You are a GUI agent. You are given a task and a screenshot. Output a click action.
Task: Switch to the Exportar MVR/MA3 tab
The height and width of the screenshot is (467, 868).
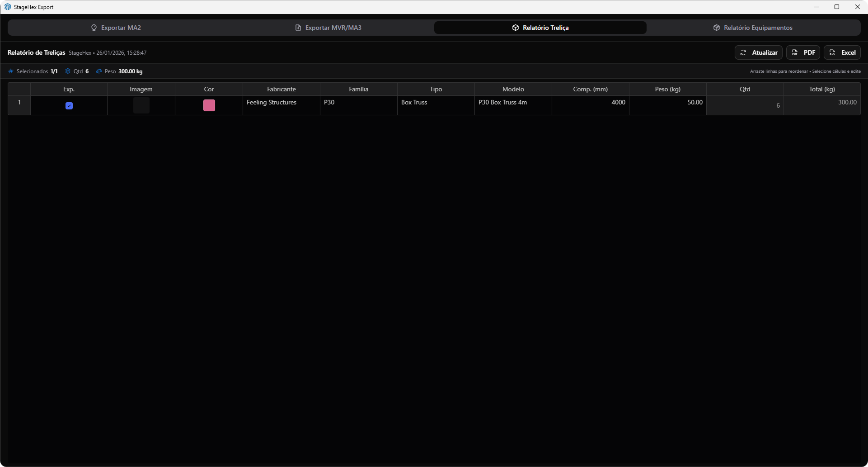pos(328,28)
